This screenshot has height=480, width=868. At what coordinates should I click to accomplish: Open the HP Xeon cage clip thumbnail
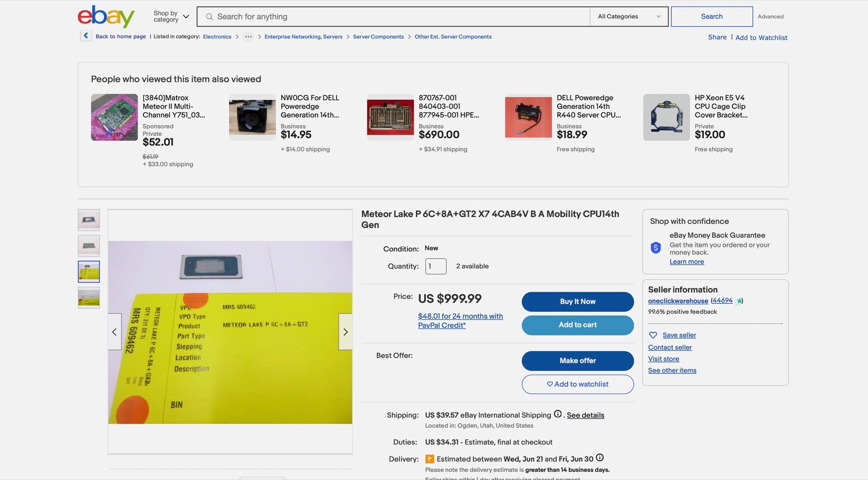(x=666, y=118)
